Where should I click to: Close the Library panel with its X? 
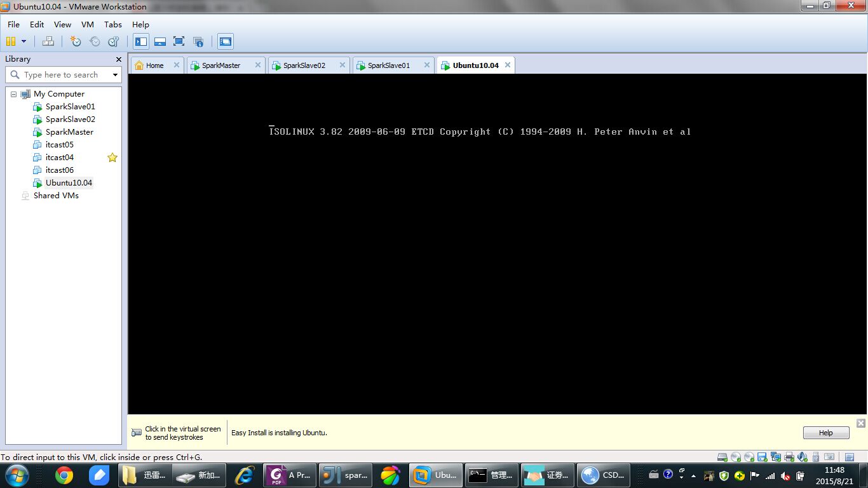click(118, 59)
